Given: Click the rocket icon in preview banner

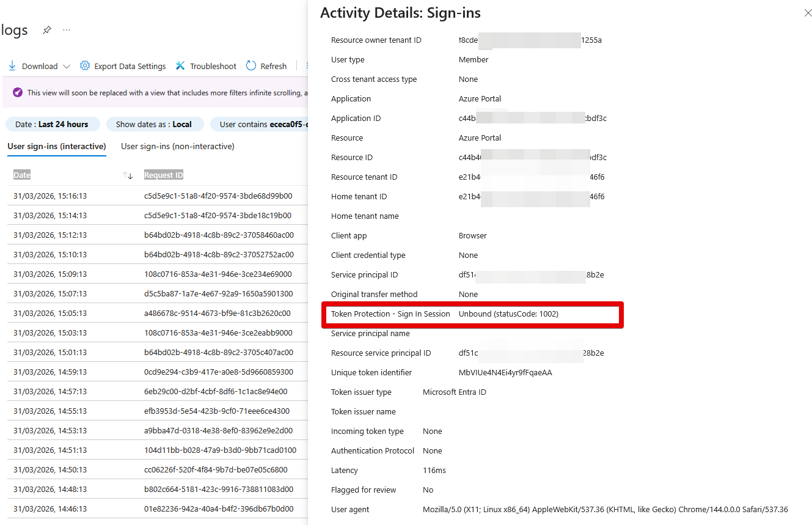Looking at the screenshot, I should 18,93.
